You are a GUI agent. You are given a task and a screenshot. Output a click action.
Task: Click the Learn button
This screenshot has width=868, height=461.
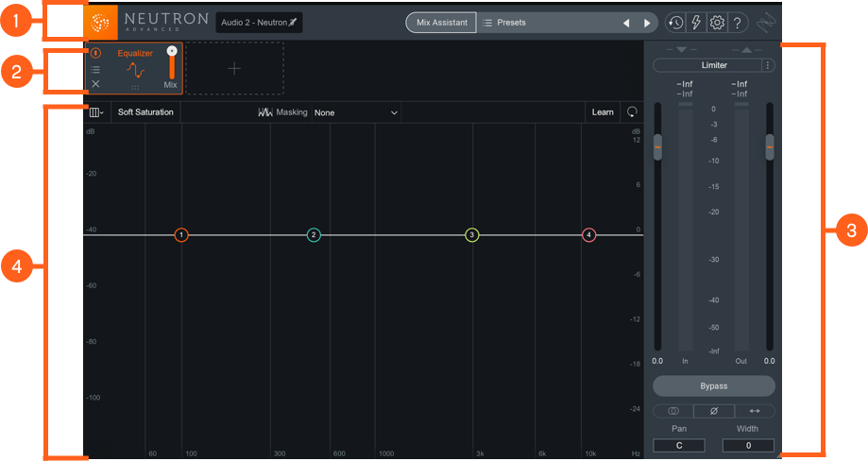[x=603, y=112]
